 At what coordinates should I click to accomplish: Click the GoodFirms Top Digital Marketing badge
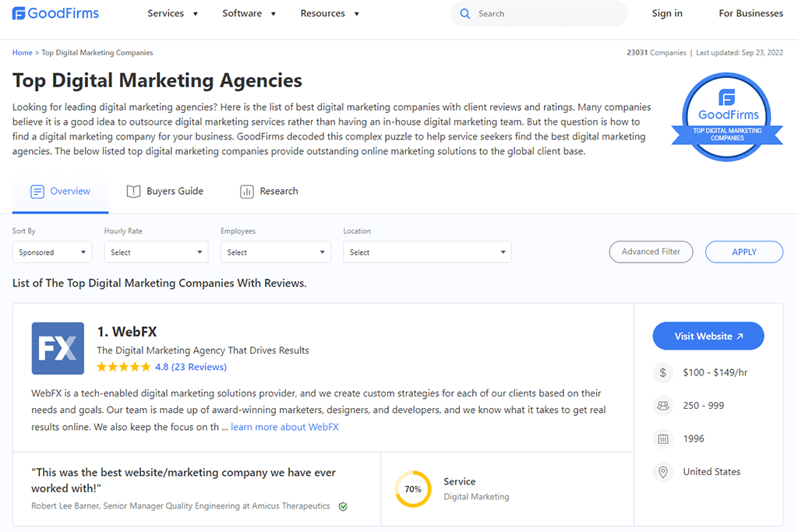(726, 117)
